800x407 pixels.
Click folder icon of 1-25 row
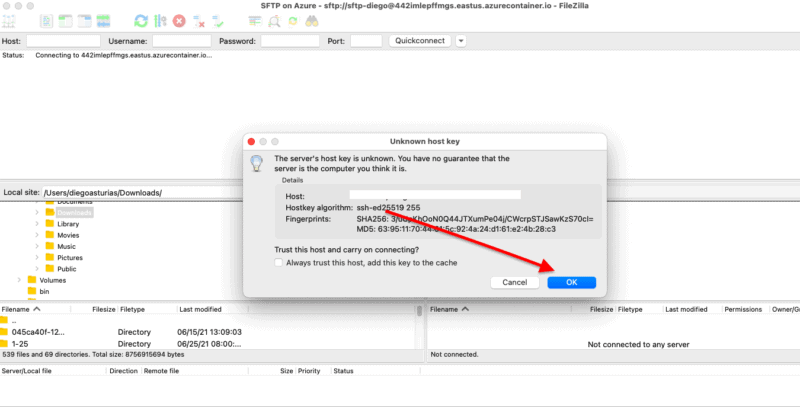point(4,343)
